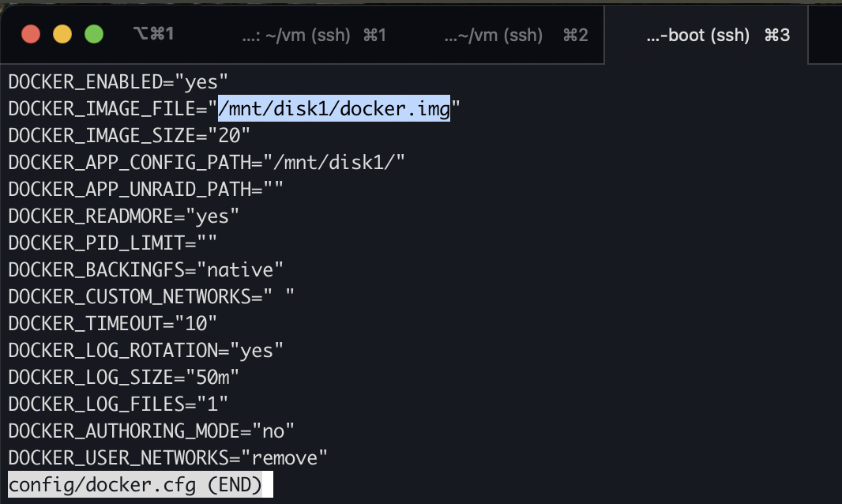
Task: Click the ⌘2 shortcut label on second tab
Action: (576, 36)
